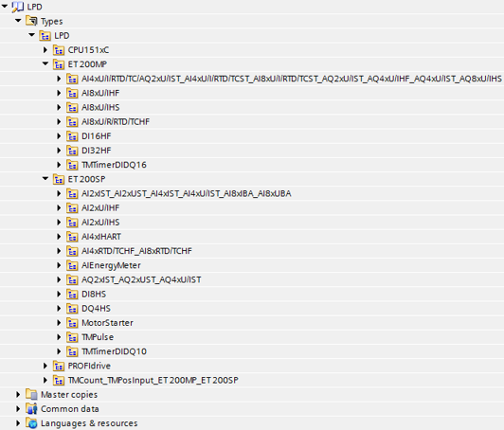Select the ET 200SP label
This screenshot has width=504, height=430.
click(87, 179)
